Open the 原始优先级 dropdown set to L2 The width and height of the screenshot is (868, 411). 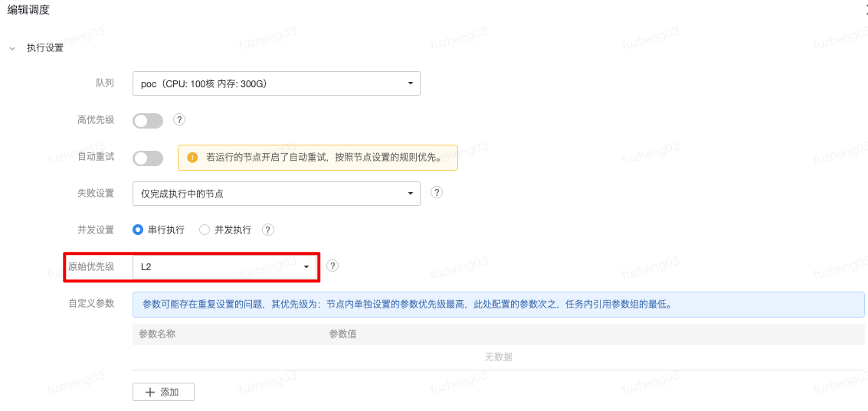coord(224,266)
